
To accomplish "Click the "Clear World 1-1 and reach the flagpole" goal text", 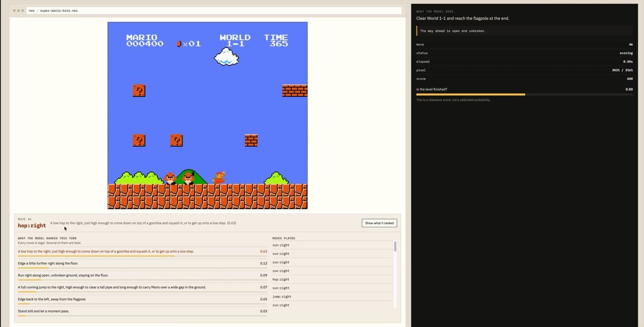I will [x=463, y=19].
